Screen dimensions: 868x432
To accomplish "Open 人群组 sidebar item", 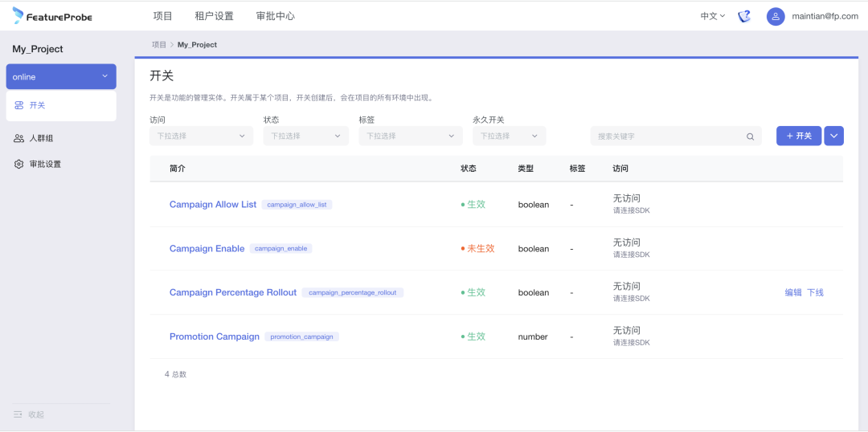I will pos(40,138).
